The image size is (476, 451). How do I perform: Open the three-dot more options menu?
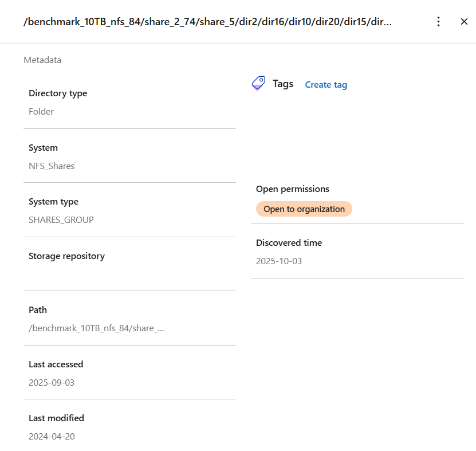[438, 22]
